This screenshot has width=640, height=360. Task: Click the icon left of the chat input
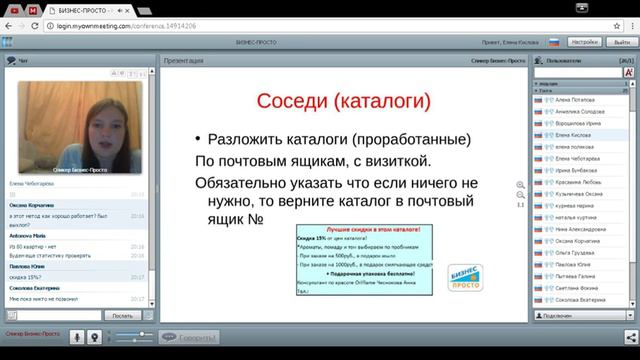[x=12, y=316]
